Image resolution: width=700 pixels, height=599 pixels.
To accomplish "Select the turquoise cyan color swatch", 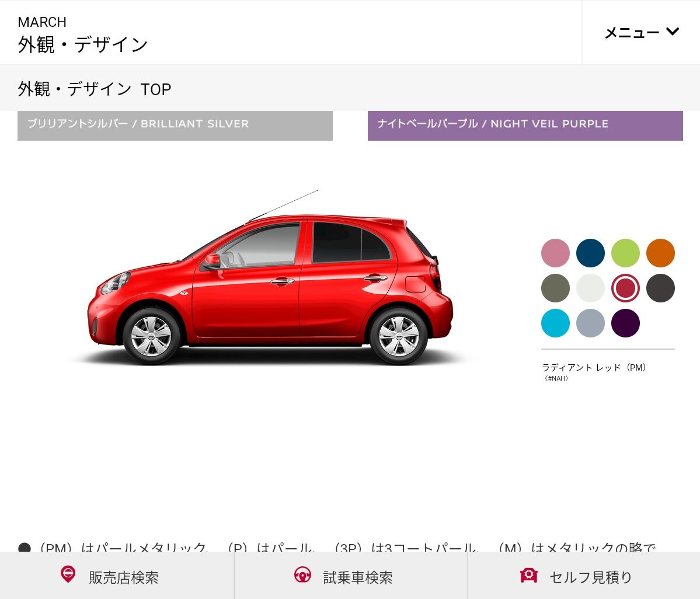I will (x=555, y=323).
